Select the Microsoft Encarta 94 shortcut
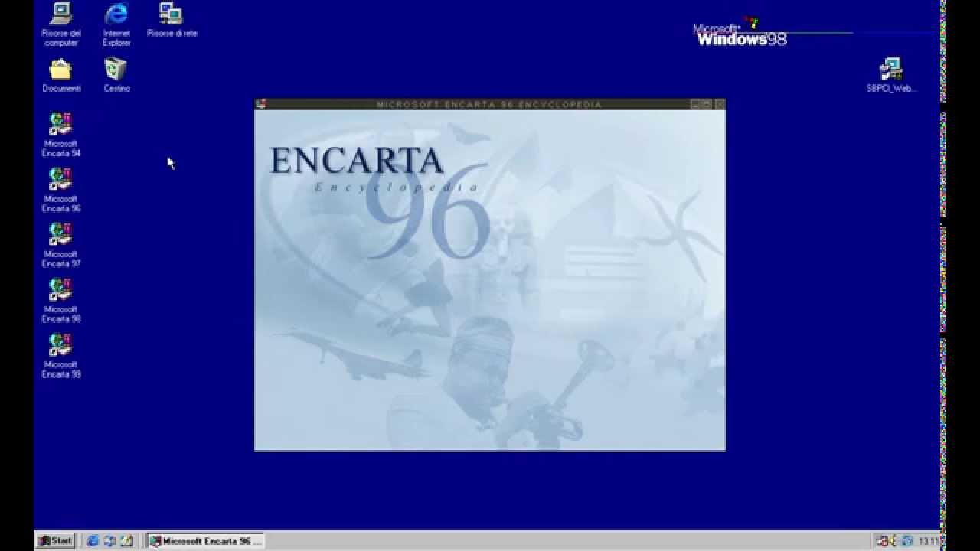The height and width of the screenshot is (551, 980). pyautogui.click(x=60, y=135)
